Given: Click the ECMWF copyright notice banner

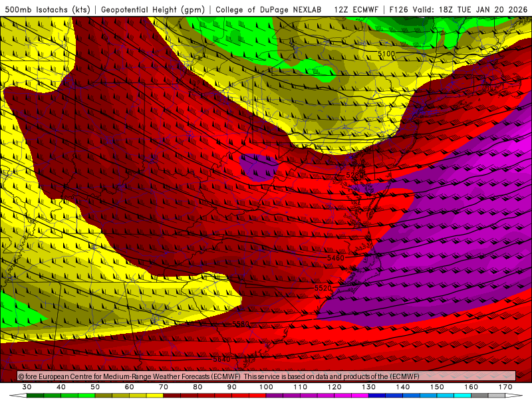Looking at the screenshot, I should tap(267, 376).
